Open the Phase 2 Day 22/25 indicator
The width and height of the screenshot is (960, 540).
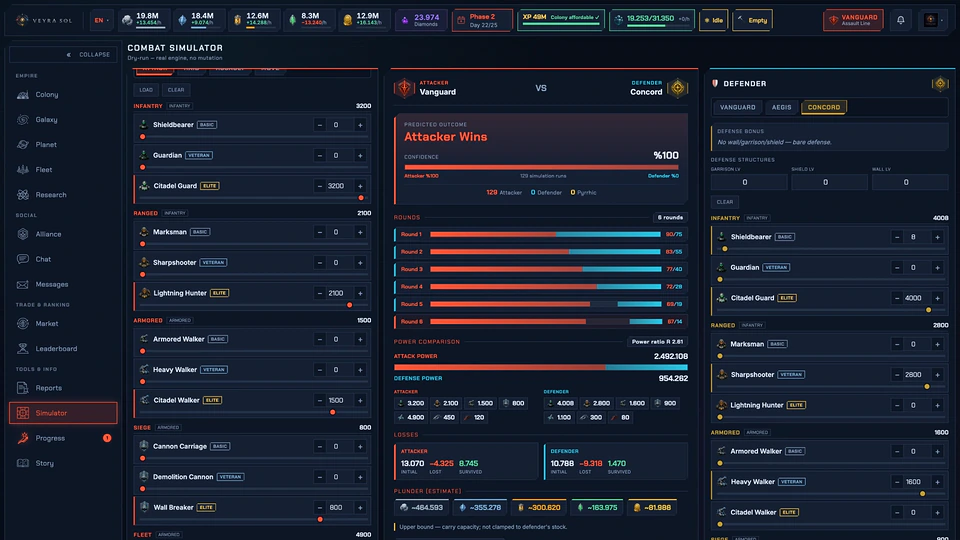tap(482, 20)
